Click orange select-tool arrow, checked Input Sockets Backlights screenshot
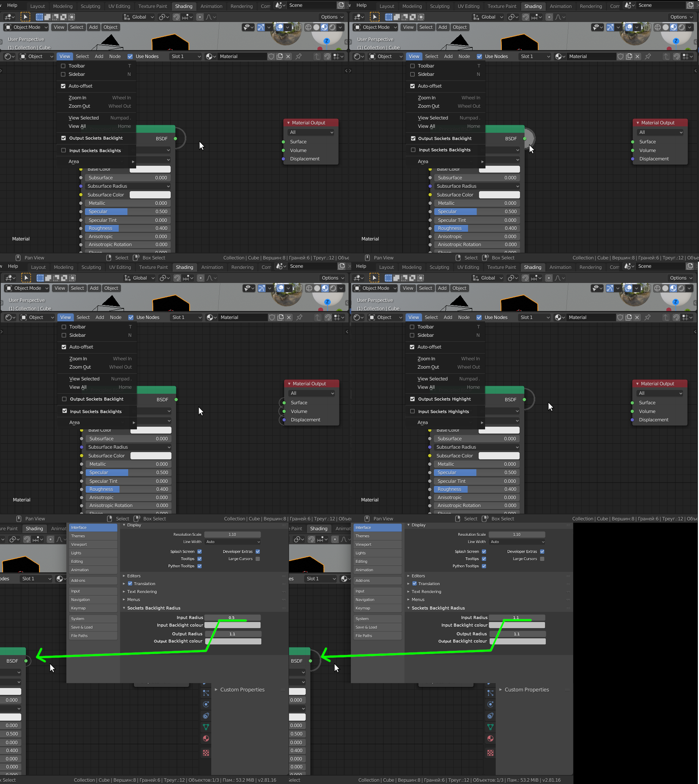Image resolution: width=699 pixels, height=784 pixels. 26,278
